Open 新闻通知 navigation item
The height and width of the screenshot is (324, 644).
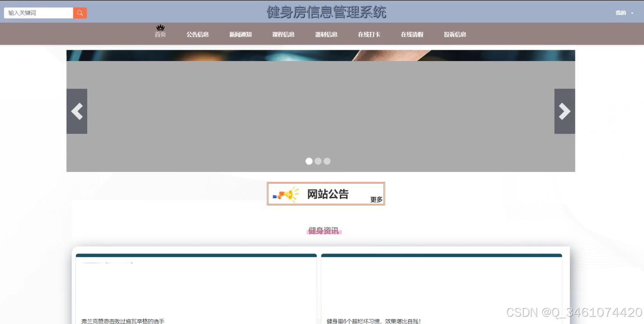coord(240,34)
